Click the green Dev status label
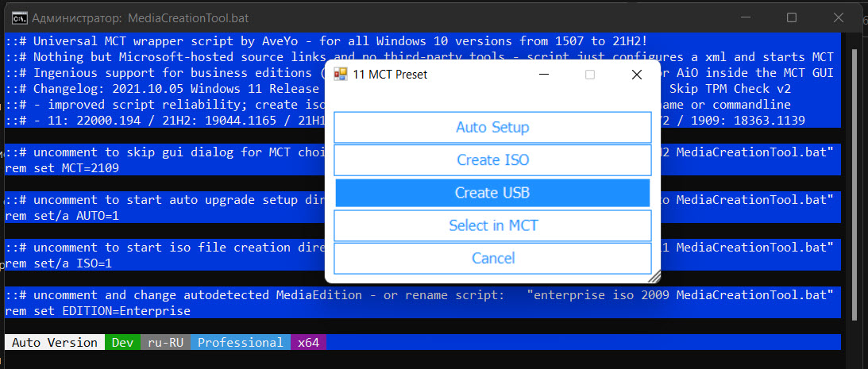Viewport: 868px width, 369px height. click(122, 343)
